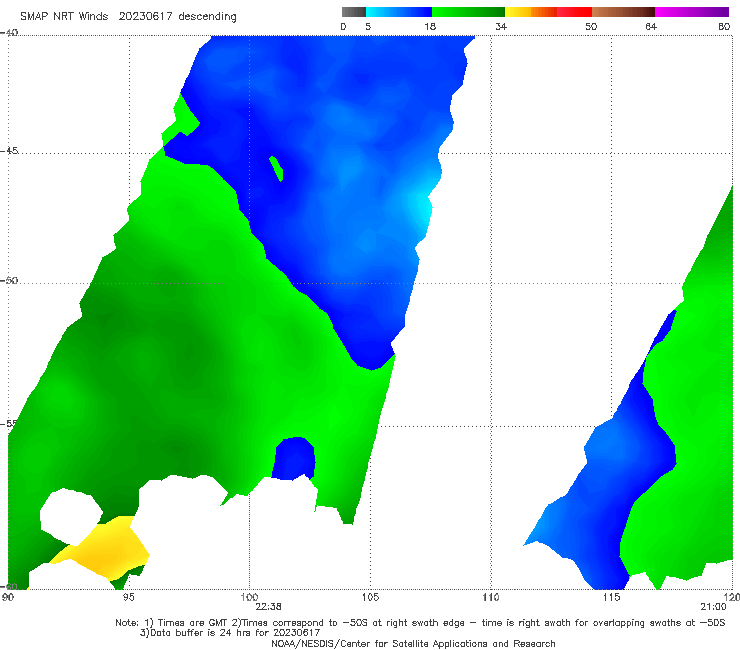Click the cyan-to-blue segment of the color bar
This screenshot has width=740, height=650.
tap(399, 12)
